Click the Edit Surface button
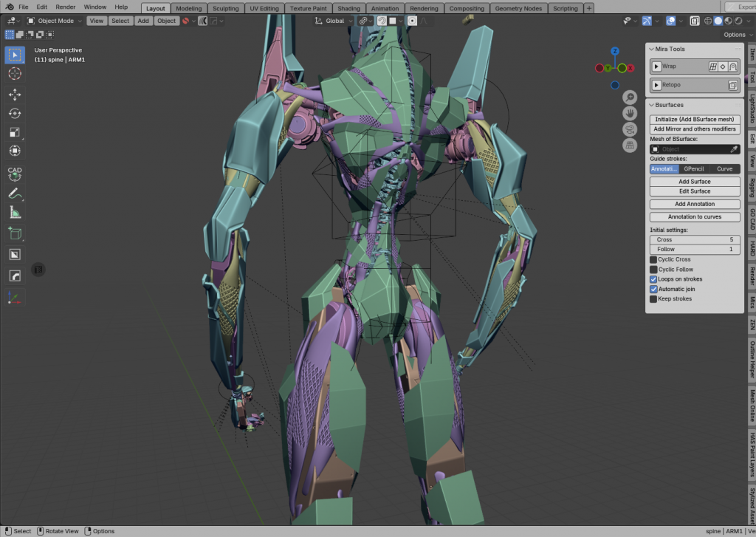This screenshot has height=537, width=756. pyautogui.click(x=695, y=191)
